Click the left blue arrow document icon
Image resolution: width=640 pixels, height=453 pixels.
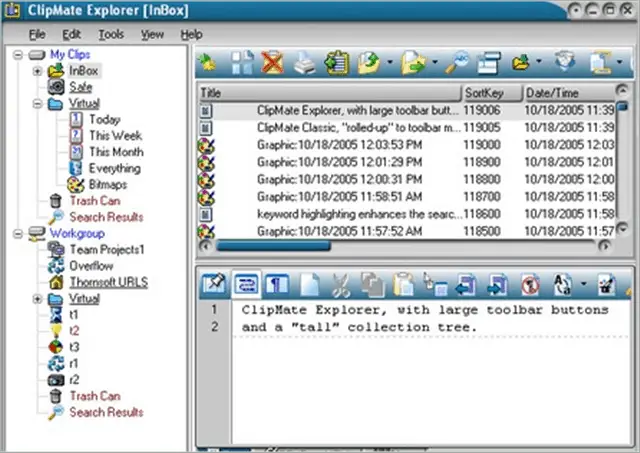point(466,284)
